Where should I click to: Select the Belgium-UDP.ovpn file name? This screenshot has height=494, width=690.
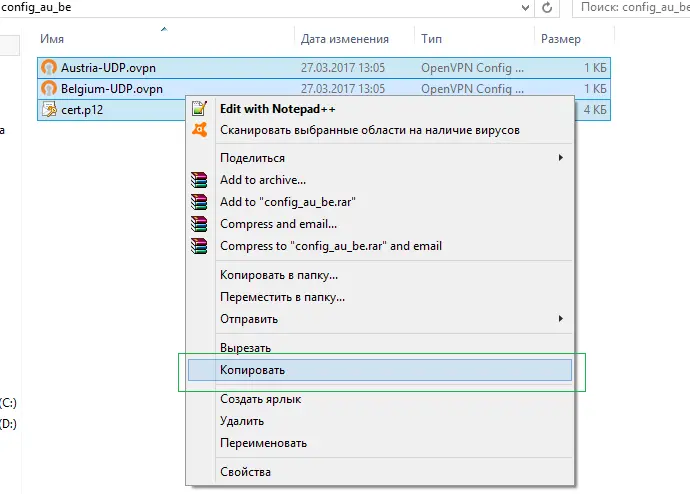click(x=112, y=89)
